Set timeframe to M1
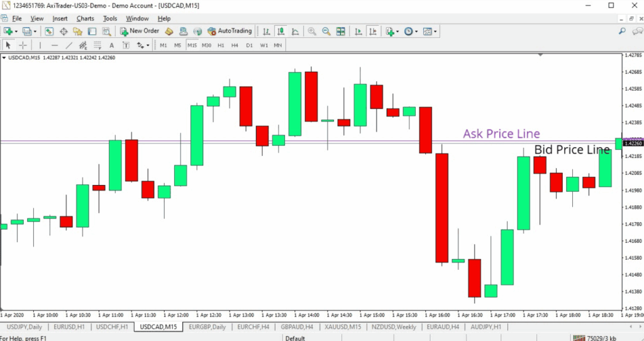The width and height of the screenshot is (644, 341). 164,45
